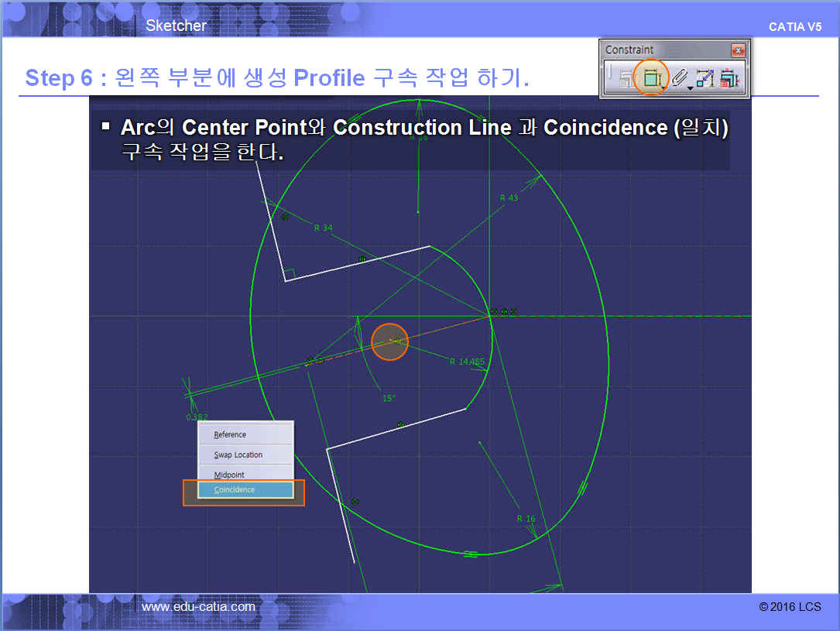Select the Auto Constraint icon

click(705, 78)
